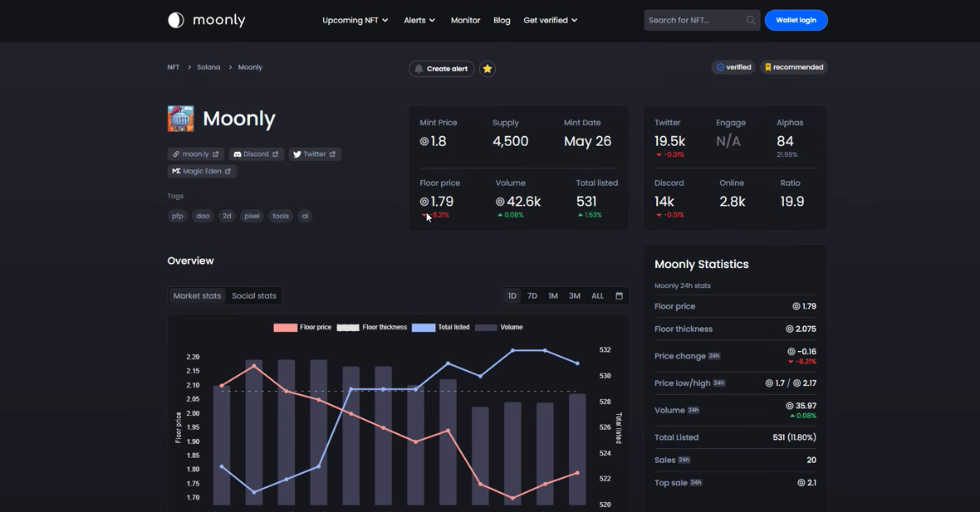Select the 1M time range
Viewport: 980px width, 512px height.
click(553, 296)
